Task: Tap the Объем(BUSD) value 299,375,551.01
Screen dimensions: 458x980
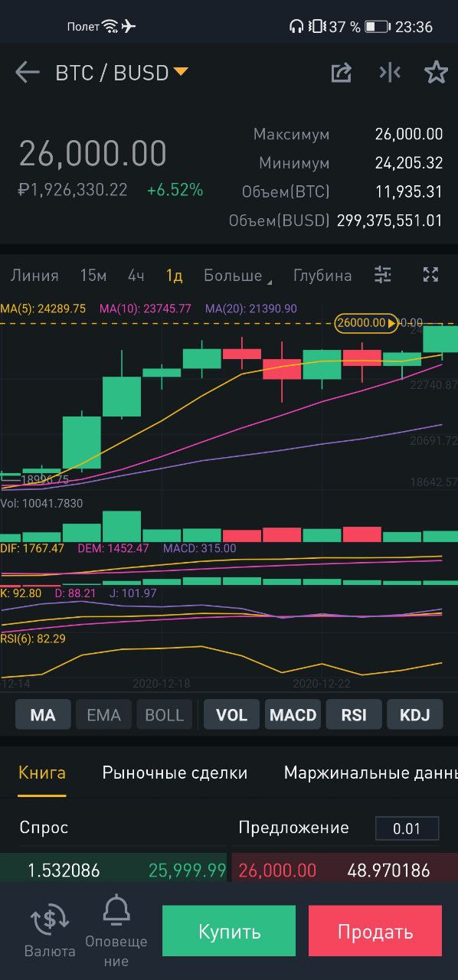Action: pos(390,220)
